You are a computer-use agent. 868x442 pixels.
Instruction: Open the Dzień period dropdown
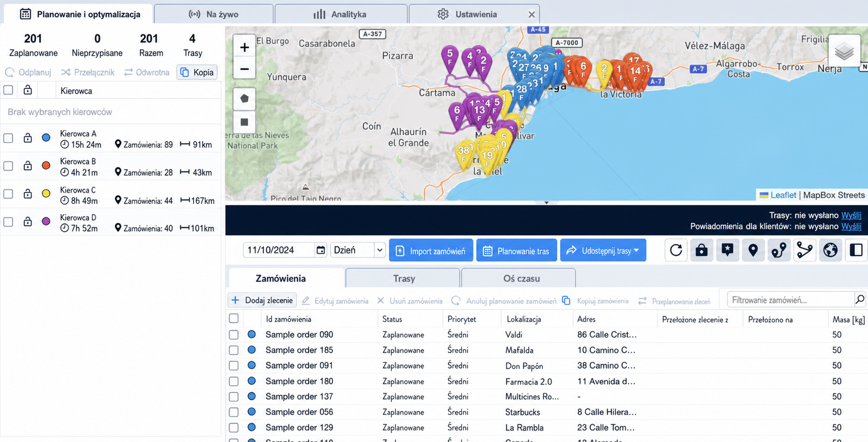(x=358, y=250)
